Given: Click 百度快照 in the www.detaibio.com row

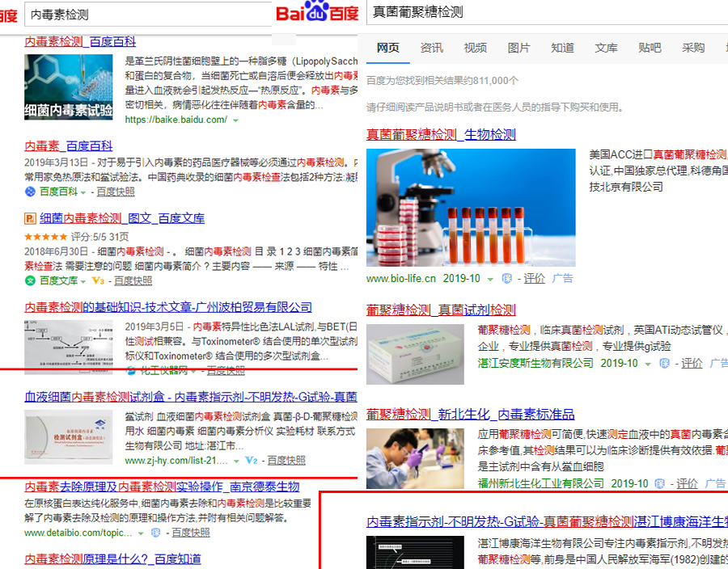Looking at the screenshot, I should coord(191,533).
